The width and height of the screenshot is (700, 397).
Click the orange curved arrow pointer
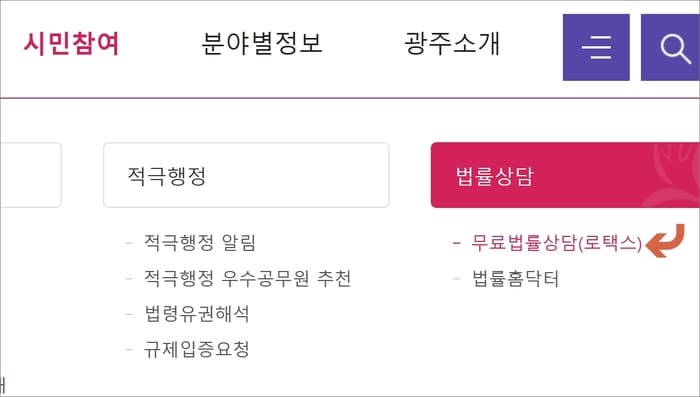pos(665,241)
